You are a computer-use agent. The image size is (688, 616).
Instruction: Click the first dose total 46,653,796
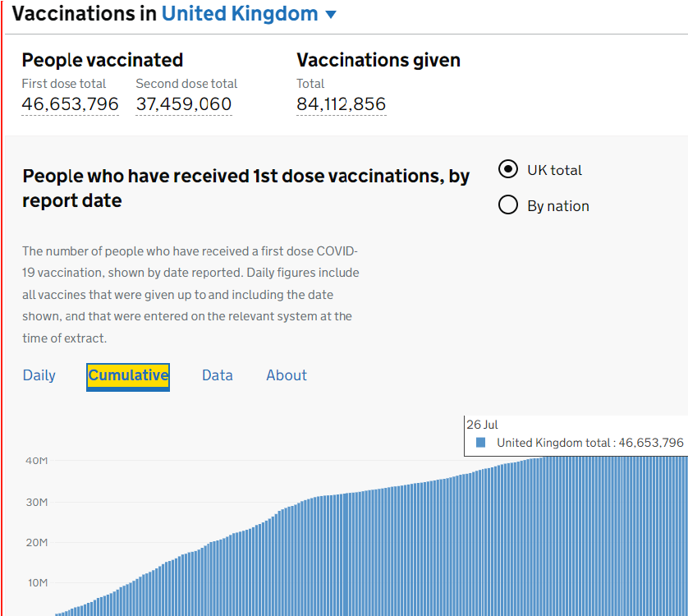coord(71,104)
